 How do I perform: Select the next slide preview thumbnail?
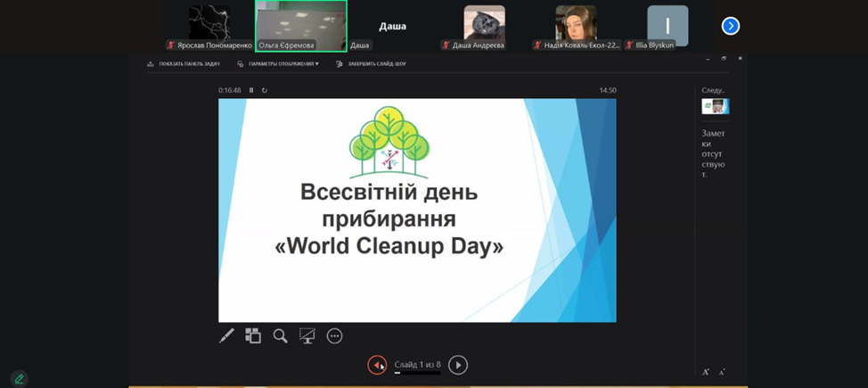(x=715, y=107)
